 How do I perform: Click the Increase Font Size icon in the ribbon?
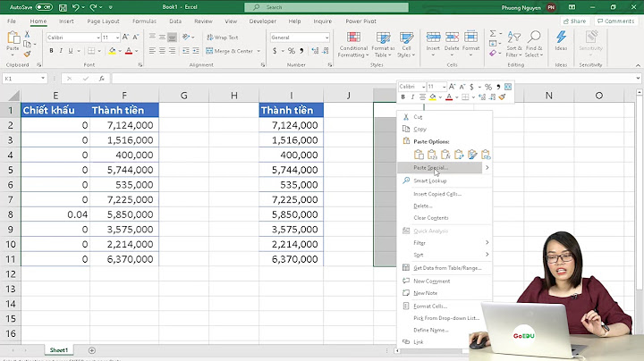(x=126, y=37)
